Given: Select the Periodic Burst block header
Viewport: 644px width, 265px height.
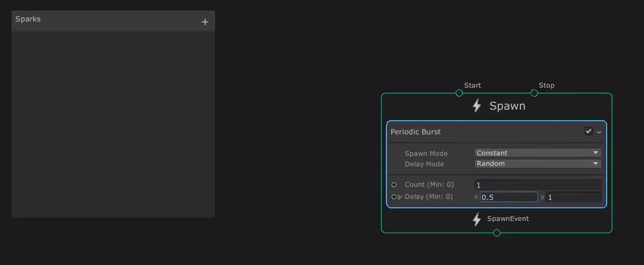Looking at the screenshot, I should 459,132.
